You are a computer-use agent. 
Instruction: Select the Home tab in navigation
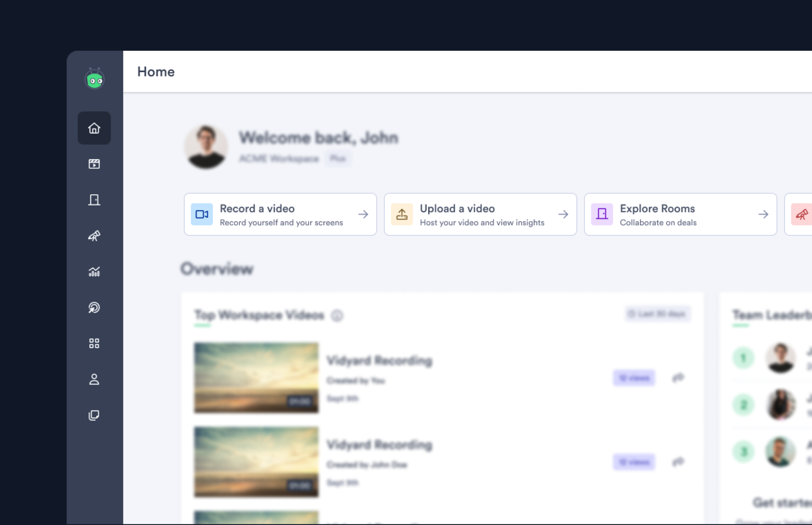pyautogui.click(x=94, y=128)
